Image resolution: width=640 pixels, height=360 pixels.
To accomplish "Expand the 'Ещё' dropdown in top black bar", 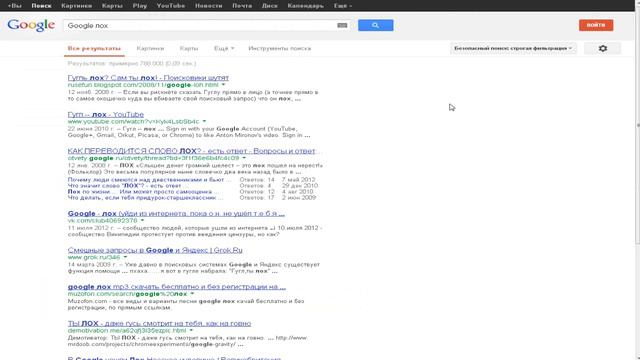I will pos(342,6).
